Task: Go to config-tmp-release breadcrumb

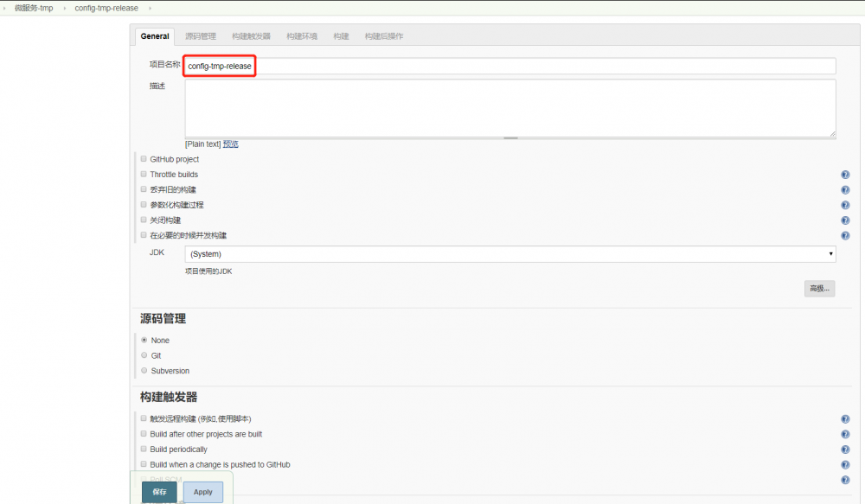Action: [x=106, y=9]
